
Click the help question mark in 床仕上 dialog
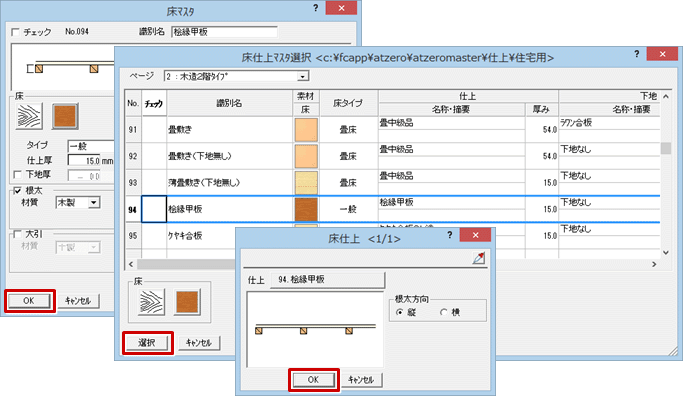(x=450, y=235)
